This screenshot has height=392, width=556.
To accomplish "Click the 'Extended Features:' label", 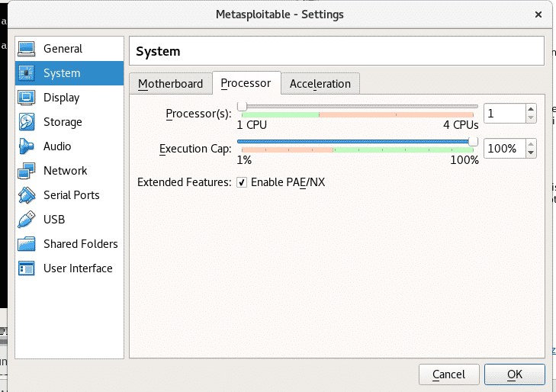I will point(185,182).
